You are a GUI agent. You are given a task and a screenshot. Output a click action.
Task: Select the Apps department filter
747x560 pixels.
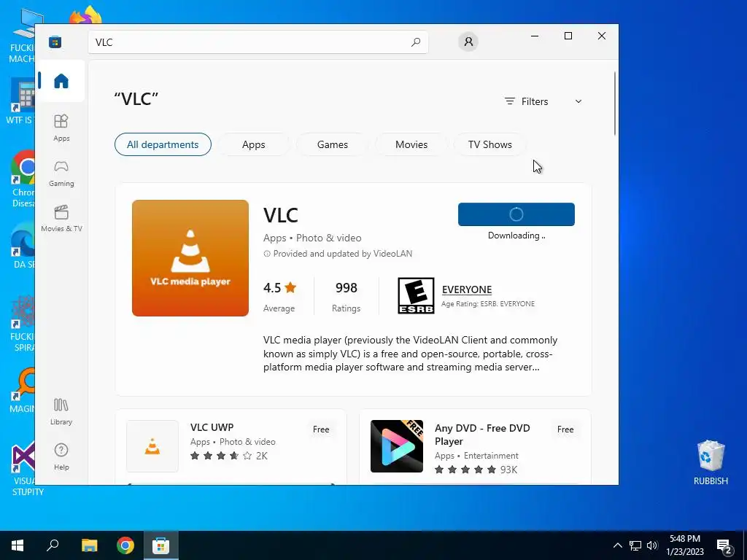(x=253, y=144)
